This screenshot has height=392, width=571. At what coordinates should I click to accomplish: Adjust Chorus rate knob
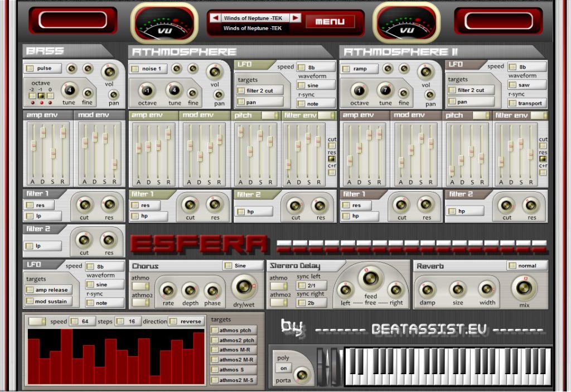[168, 291]
